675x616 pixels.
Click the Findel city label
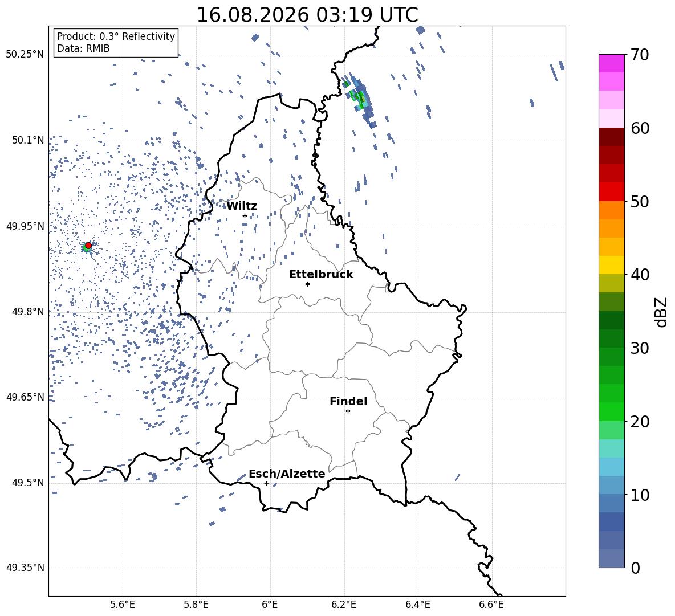(348, 401)
